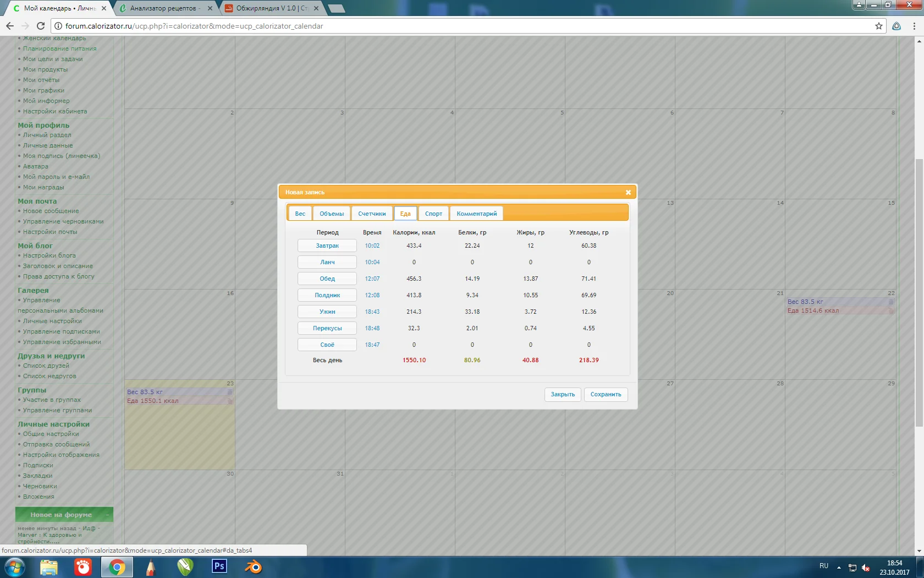The width and height of the screenshot is (924, 578).
Task: Switch to the Вес tab
Action: click(300, 214)
